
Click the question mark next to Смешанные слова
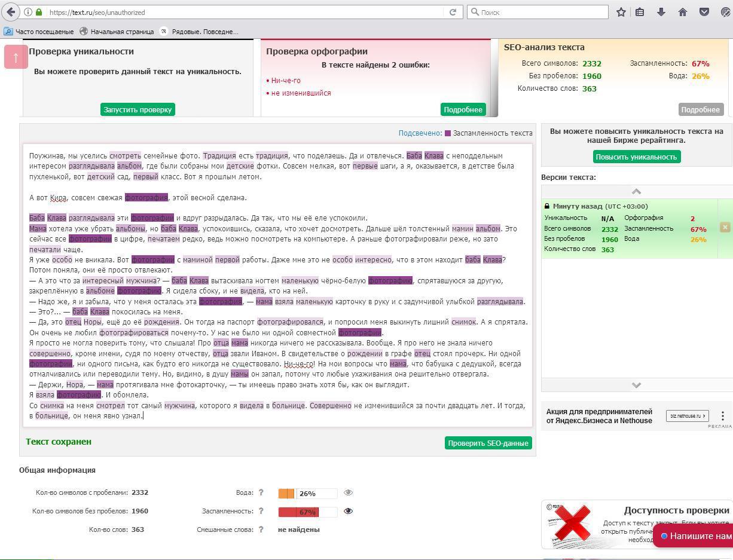click(261, 530)
